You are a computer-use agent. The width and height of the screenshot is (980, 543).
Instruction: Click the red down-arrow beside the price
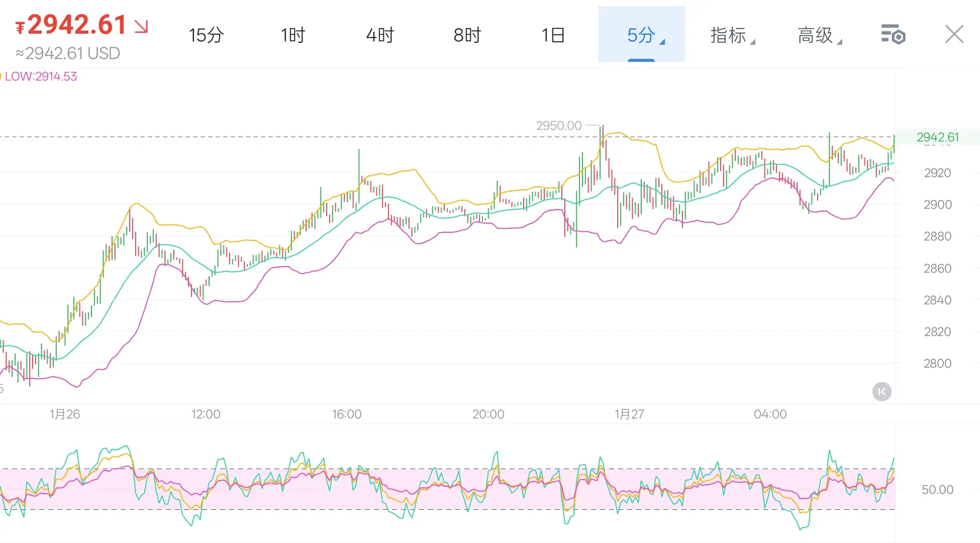pyautogui.click(x=141, y=26)
